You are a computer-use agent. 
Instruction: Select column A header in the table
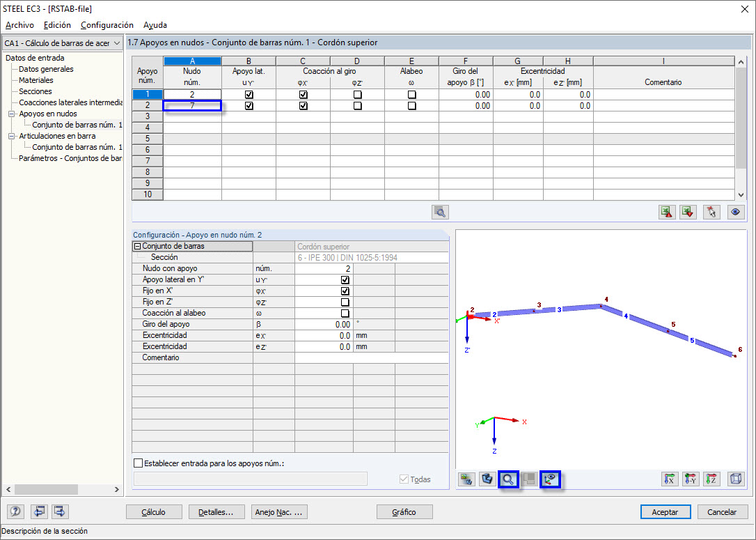(x=192, y=61)
